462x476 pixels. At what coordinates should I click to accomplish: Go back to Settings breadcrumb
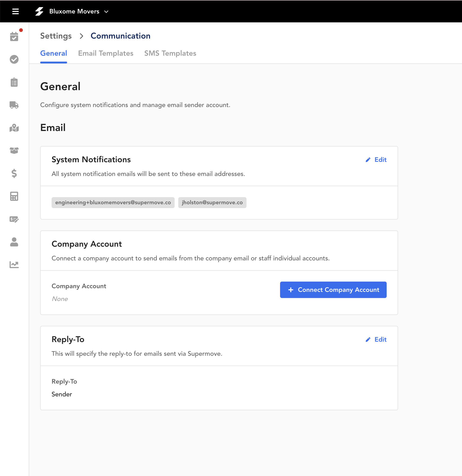[56, 36]
